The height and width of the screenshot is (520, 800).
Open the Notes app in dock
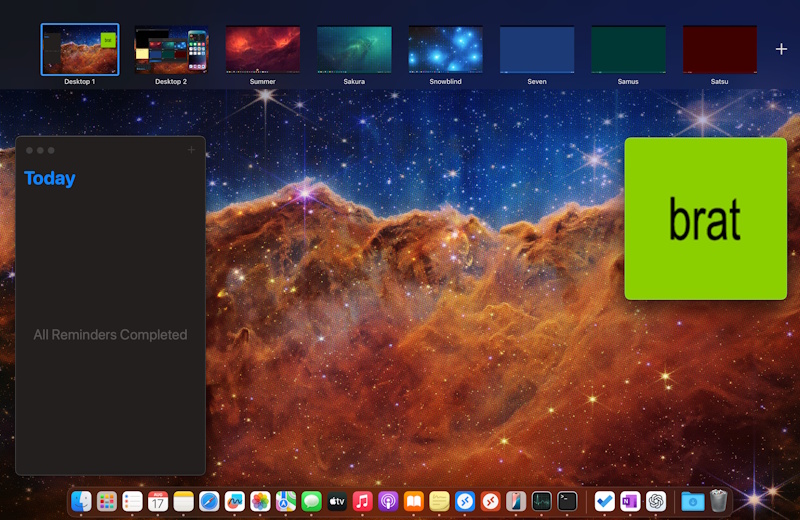pos(183,502)
